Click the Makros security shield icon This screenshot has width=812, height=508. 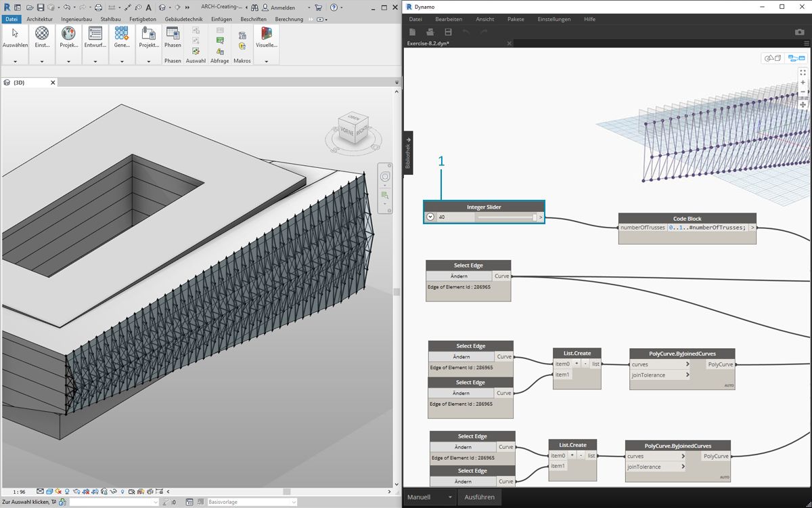(242, 46)
